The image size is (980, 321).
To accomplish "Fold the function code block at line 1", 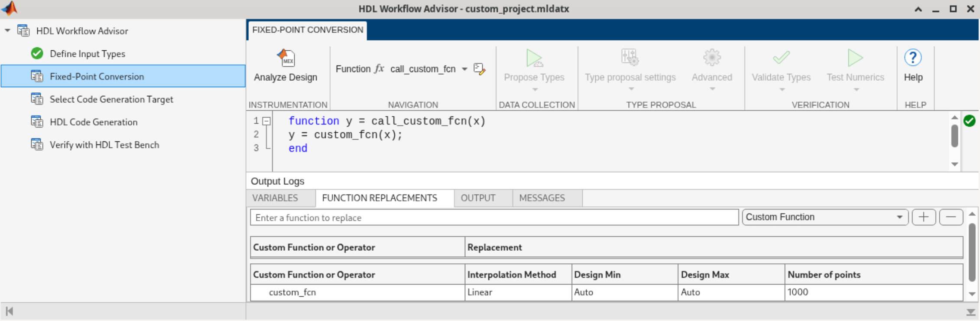I will (x=267, y=121).
